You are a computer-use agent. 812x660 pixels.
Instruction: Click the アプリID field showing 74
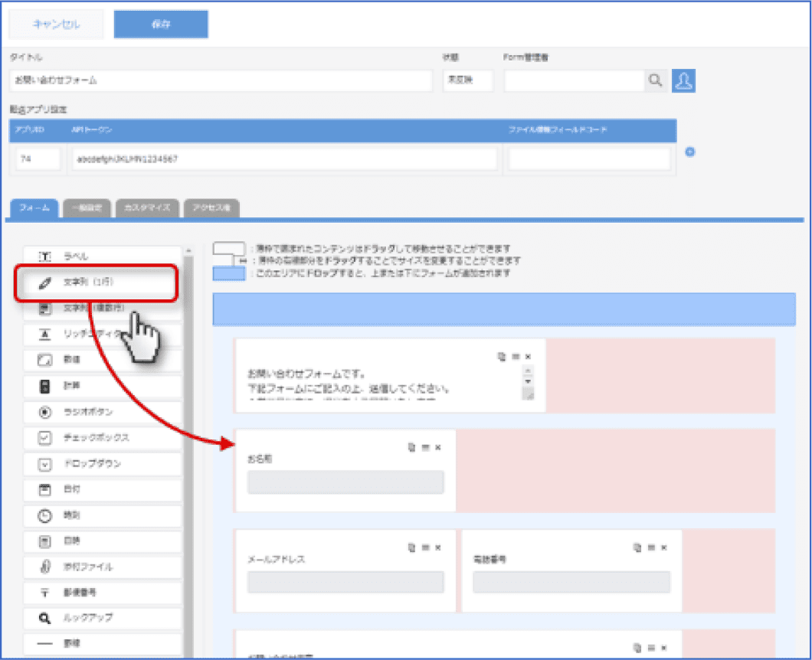[x=38, y=159]
